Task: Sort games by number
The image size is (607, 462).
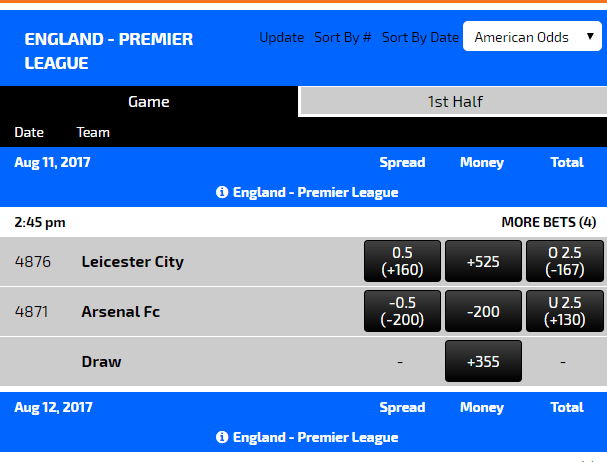Action: [343, 37]
